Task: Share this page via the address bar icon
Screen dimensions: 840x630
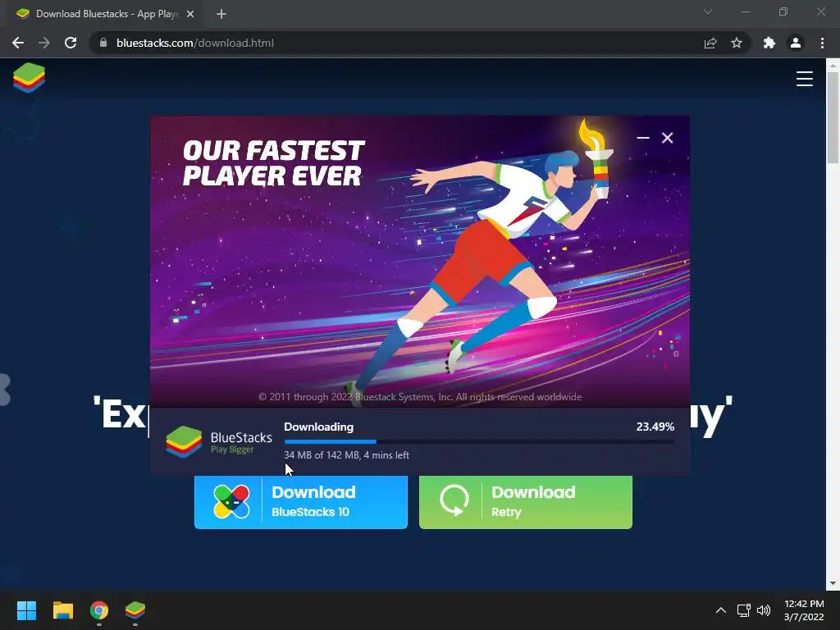Action: [710, 43]
